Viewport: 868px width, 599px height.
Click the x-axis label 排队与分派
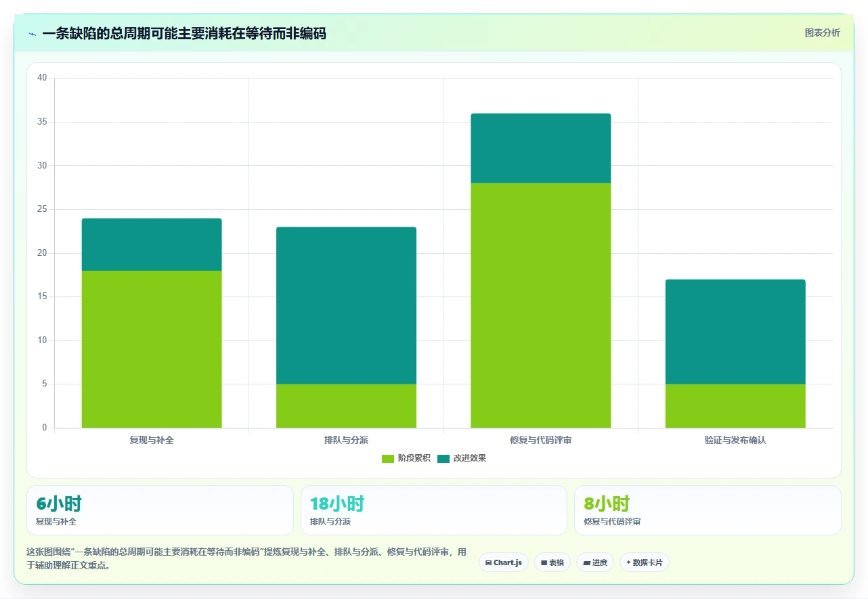click(x=346, y=440)
